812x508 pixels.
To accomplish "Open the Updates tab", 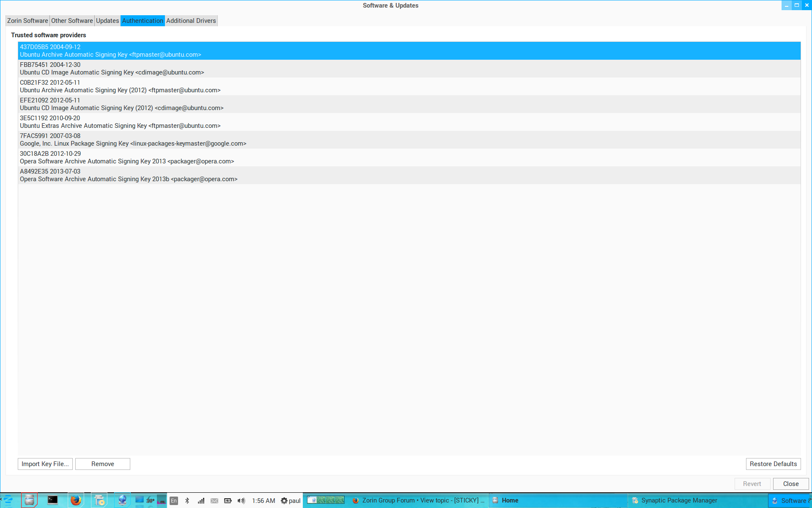I will point(107,21).
